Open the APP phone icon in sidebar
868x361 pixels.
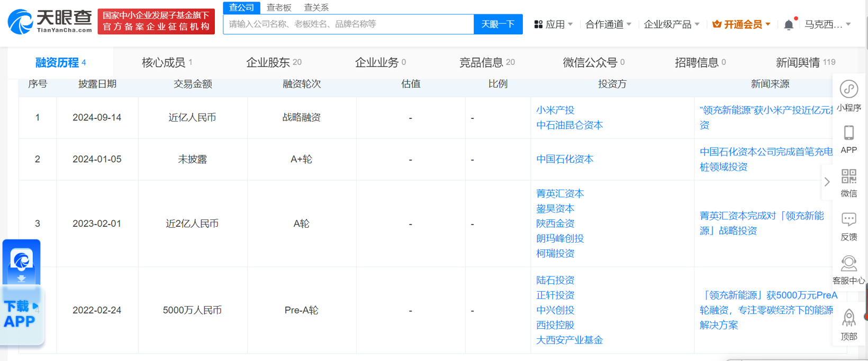849,133
